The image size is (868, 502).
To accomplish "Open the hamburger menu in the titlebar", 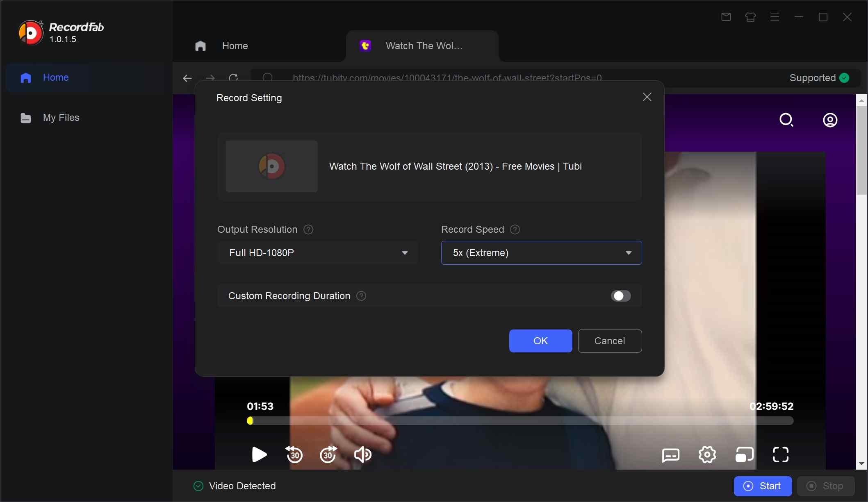I will 775,17.
